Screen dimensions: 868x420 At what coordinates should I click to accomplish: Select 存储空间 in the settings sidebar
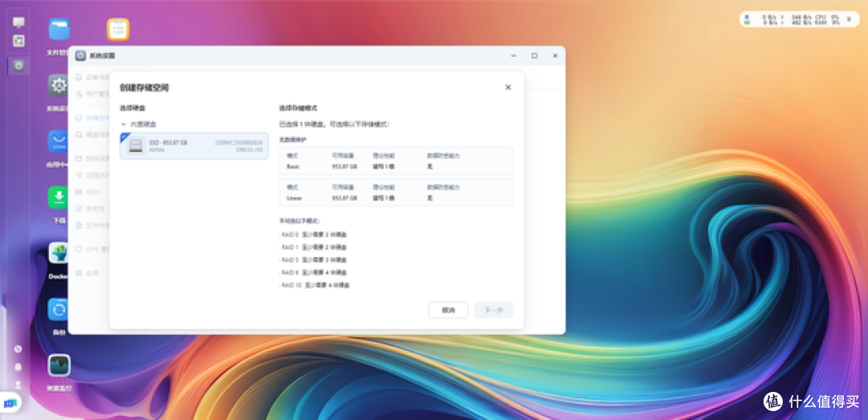click(92, 118)
